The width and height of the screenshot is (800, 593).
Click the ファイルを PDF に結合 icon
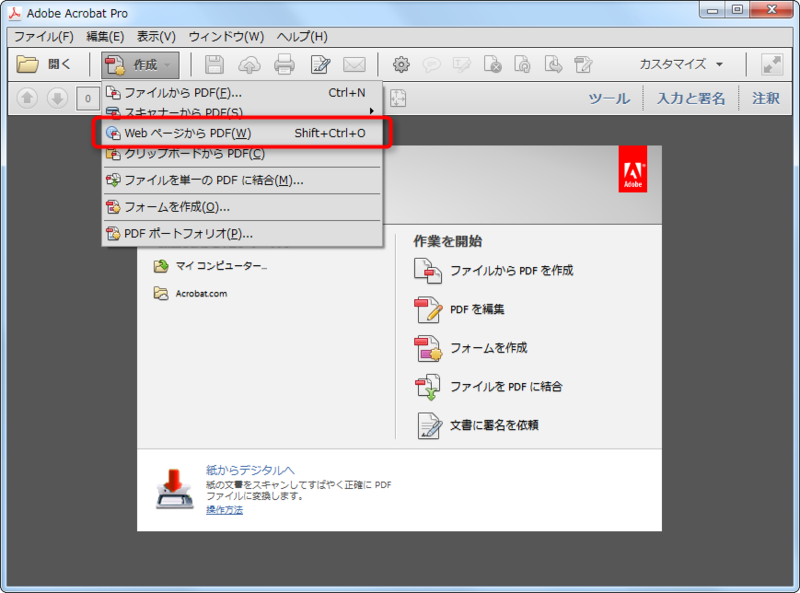point(428,387)
